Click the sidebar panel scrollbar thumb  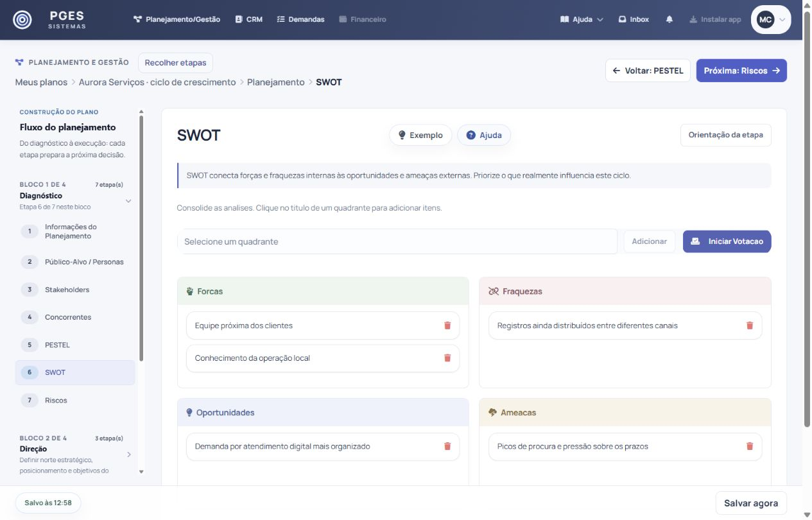point(141,239)
